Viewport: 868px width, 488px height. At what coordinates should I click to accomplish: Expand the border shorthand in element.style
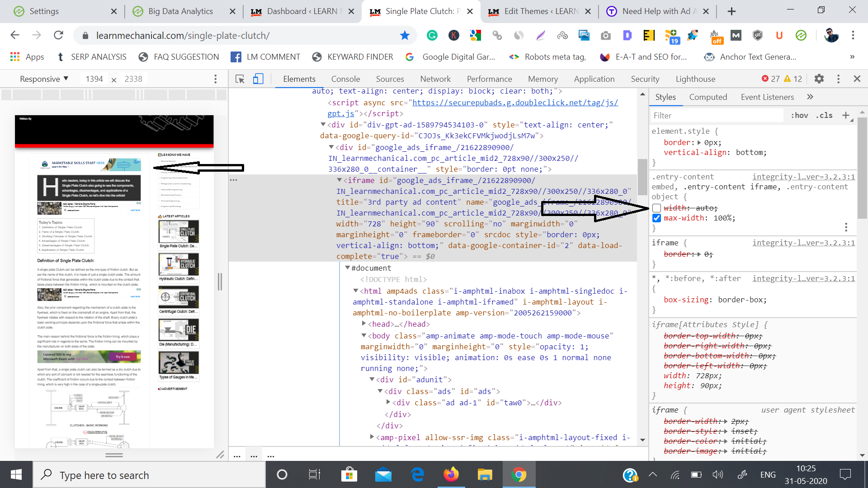coord(699,142)
